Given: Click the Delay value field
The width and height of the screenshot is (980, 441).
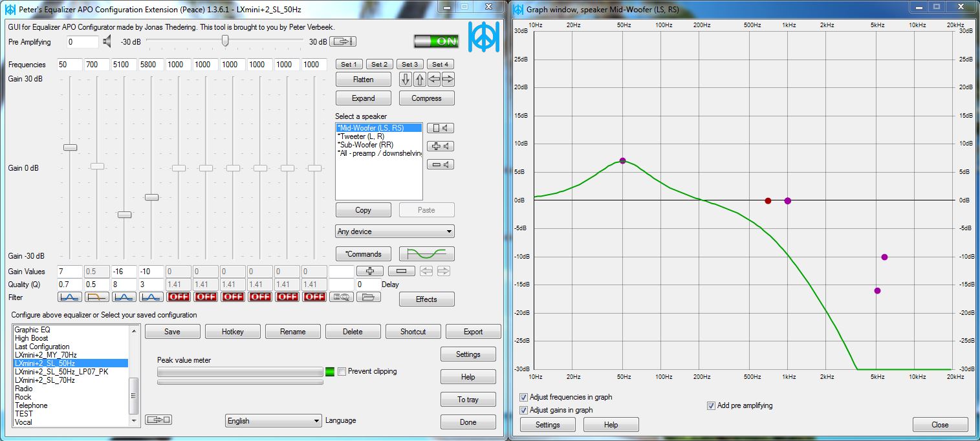Looking at the screenshot, I should (367, 285).
